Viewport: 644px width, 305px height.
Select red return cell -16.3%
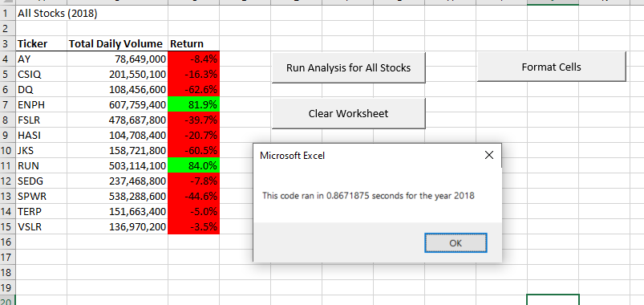[x=193, y=75]
